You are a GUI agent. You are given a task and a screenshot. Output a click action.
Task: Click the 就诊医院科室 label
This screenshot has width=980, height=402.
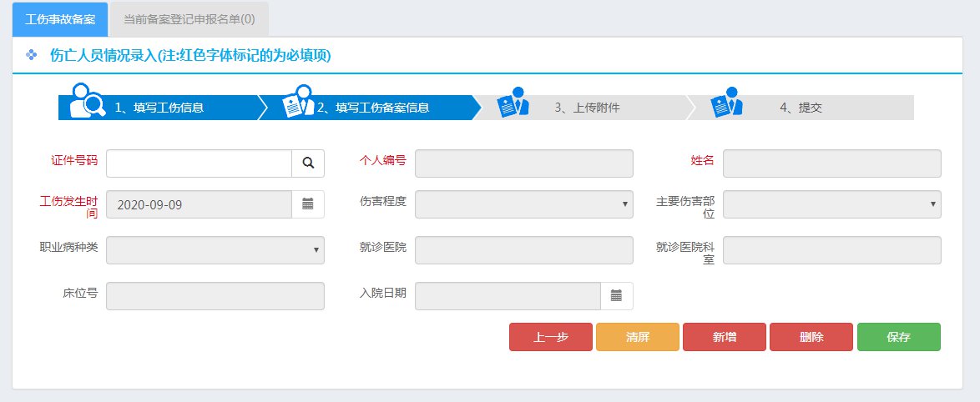[x=685, y=253]
